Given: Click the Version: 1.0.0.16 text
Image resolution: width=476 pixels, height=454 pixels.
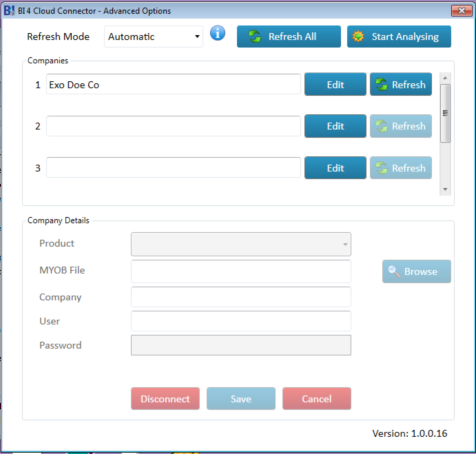Looking at the screenshot, I should pos(410,433).
